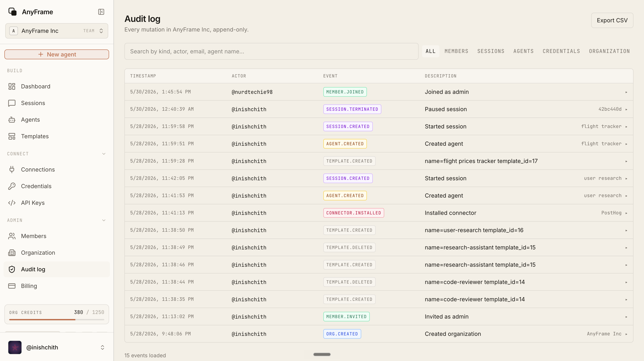Click name=code-reviewer TEMPLATE.DELETED description

pyautogui.click(x=474, y=282)
